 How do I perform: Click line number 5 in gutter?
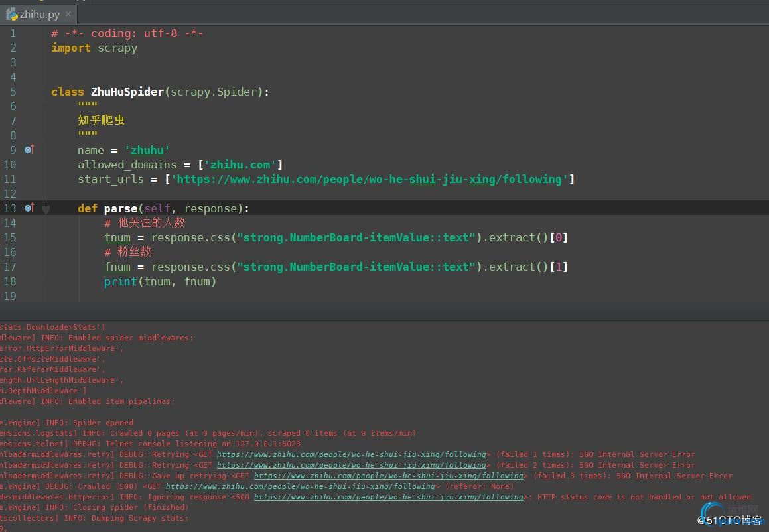click(13, 92)
